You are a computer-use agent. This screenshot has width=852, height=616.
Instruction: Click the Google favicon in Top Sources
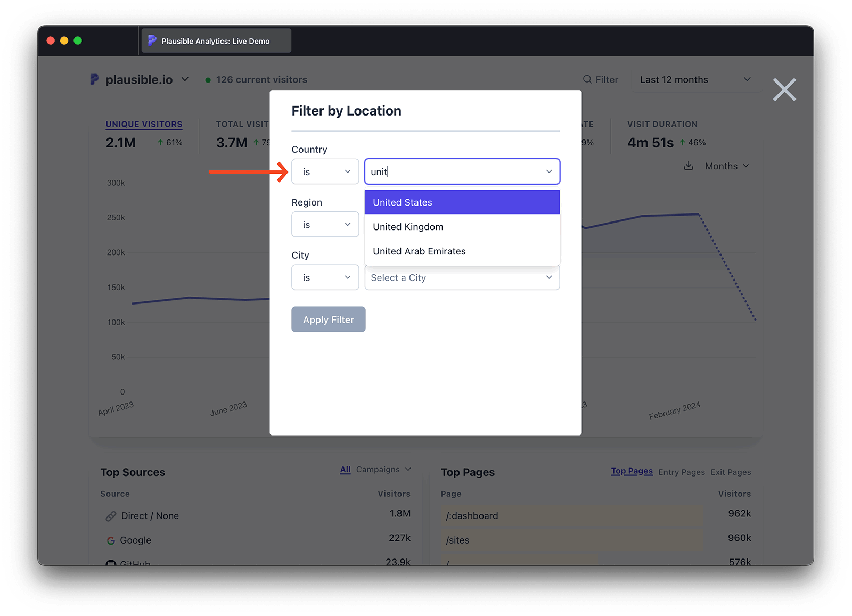111,540
